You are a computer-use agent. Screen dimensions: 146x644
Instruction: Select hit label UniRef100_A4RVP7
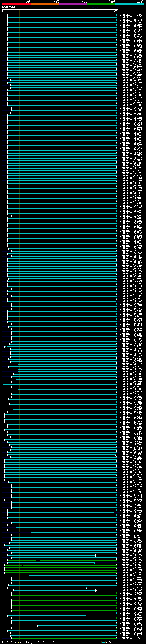(131, 321)
